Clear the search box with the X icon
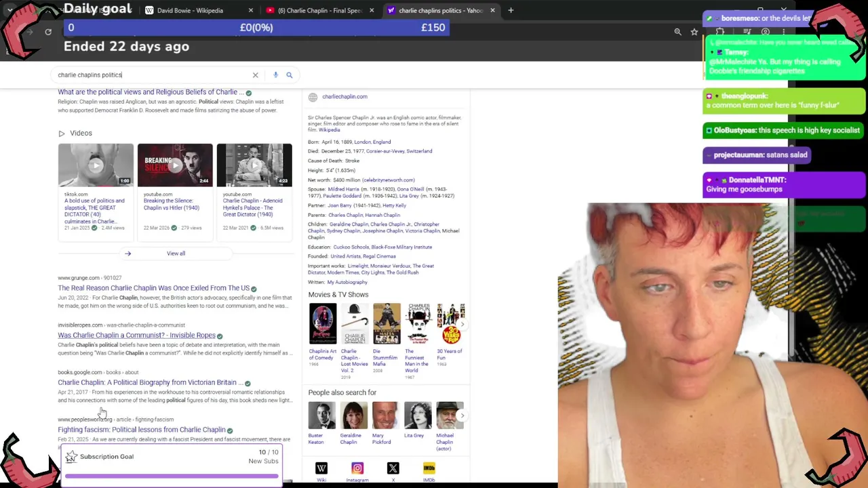This screenshot has width=868, height=488. click(x=255, y=75)
